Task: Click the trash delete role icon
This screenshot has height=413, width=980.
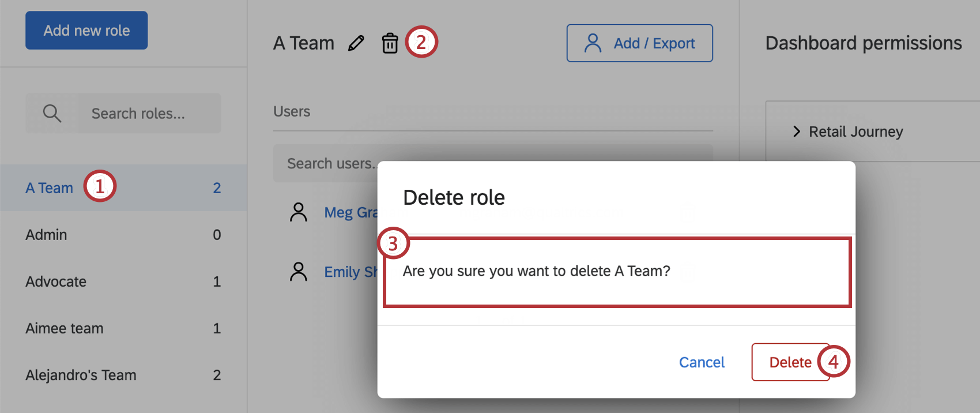Action: 390,43
